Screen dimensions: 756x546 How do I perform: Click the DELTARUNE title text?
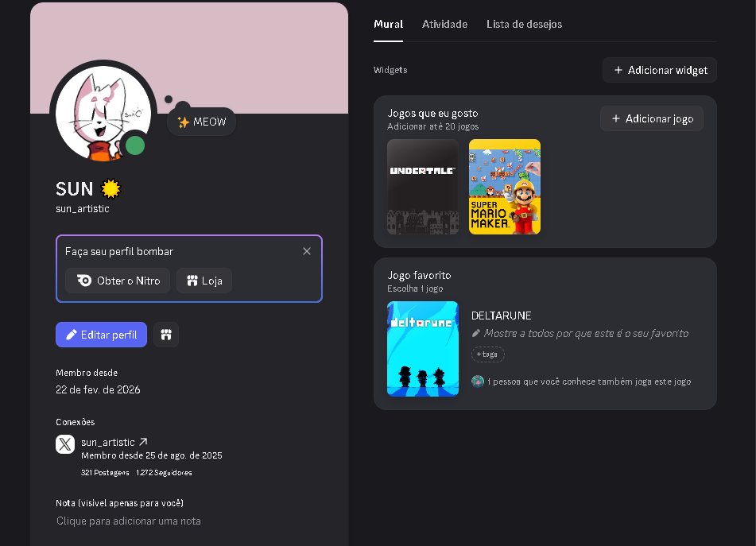(x=502, y=316)
